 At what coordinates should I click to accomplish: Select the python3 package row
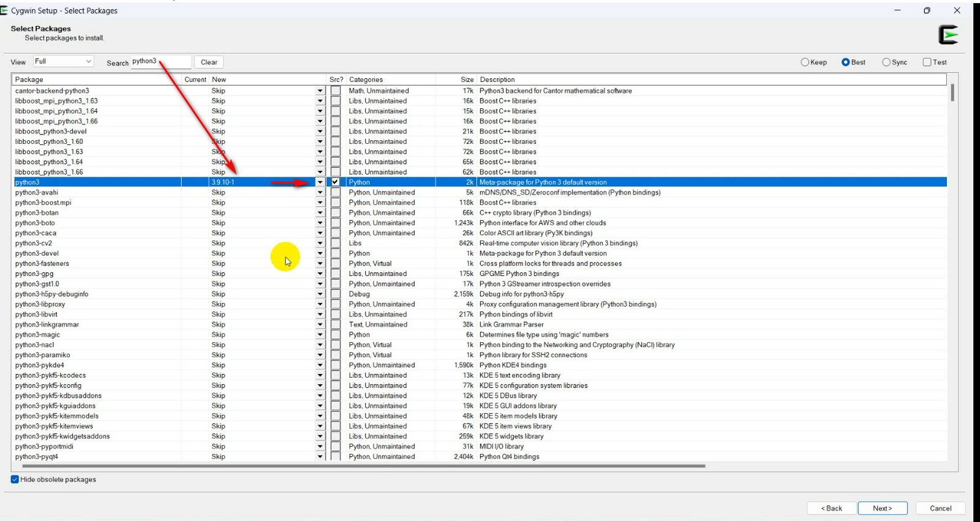pyautogui.click(x=480, y=182)
